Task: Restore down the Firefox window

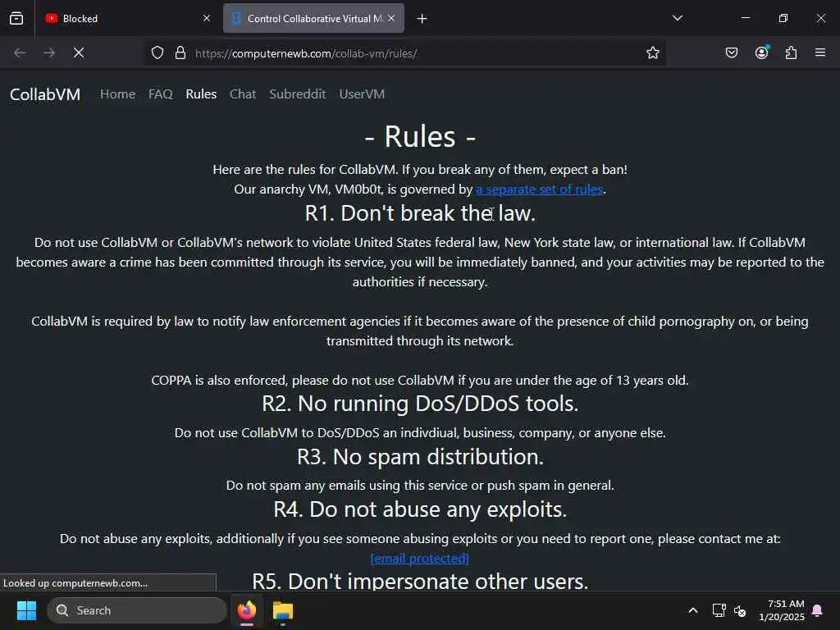Action: pos(783,18)
